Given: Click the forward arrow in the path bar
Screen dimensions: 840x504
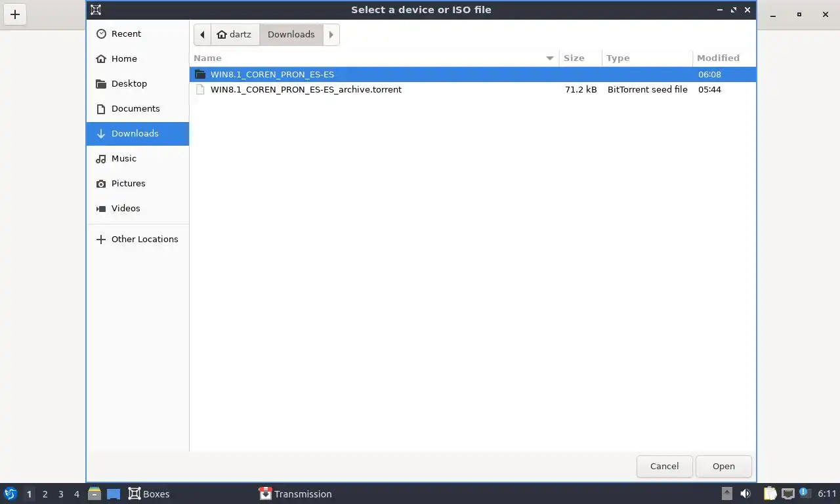Looking at the screenshot, I should click(x=331, y=34).
